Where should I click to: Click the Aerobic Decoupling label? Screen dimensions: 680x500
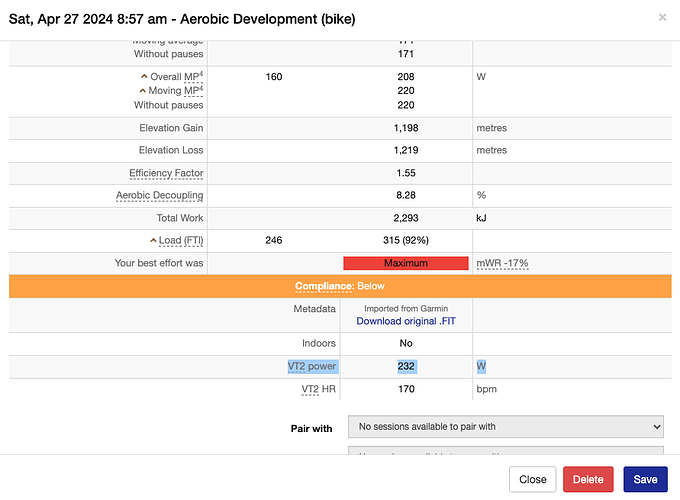tap(160, 196)
